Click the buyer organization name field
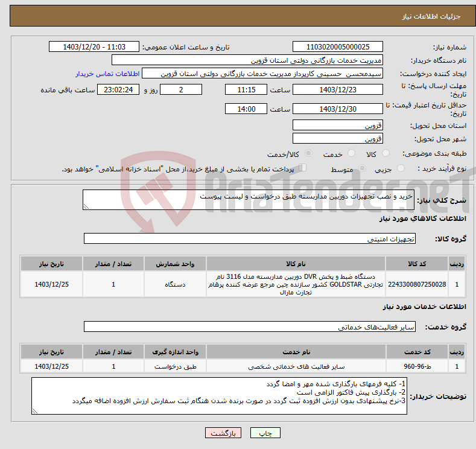 [x=247, y=60]
